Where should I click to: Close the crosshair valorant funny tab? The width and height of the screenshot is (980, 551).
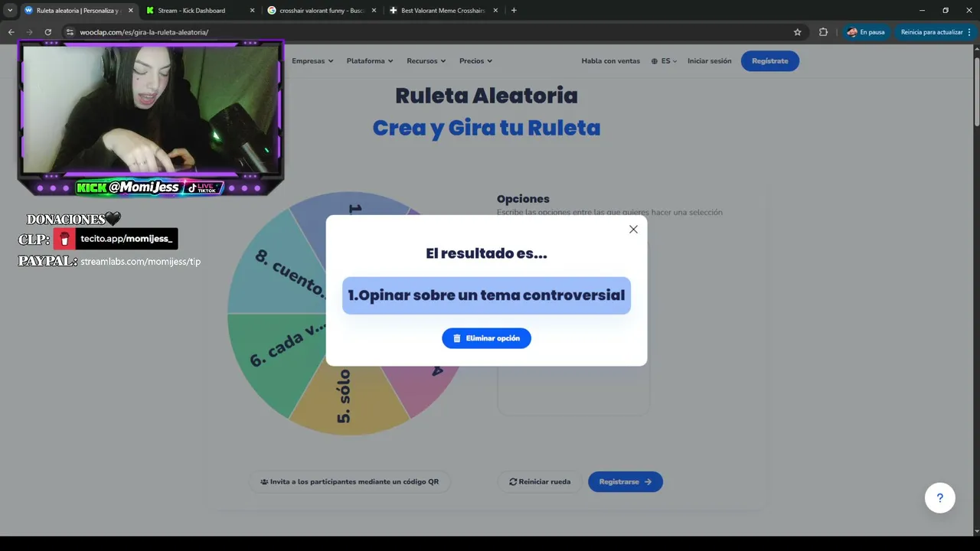tap(374, 11)
